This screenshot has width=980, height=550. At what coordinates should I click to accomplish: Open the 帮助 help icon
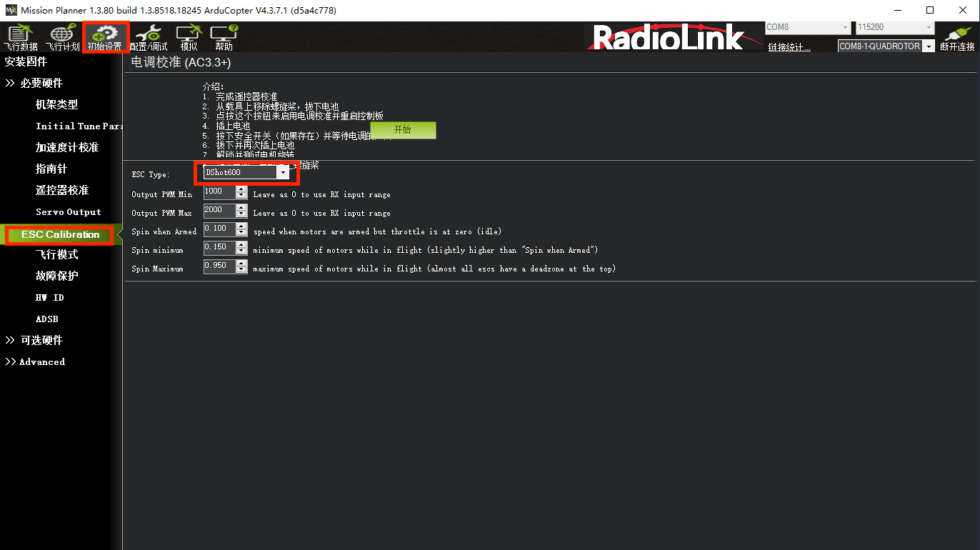coord(224,38)
